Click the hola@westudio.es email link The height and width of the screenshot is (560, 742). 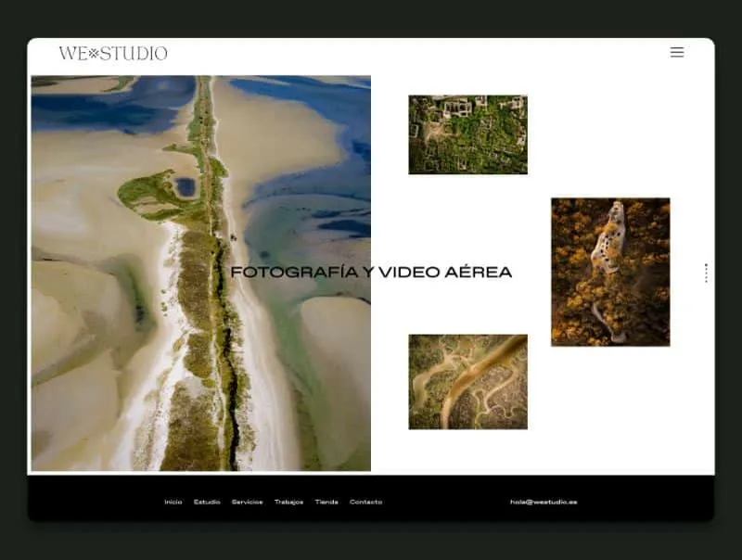[x=544, y=502]
